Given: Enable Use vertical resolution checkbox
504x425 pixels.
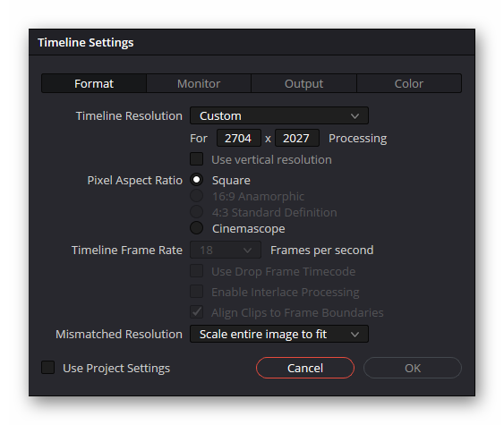Looking at the screenshot, I should pyautogui.click(x=196, y=159).
